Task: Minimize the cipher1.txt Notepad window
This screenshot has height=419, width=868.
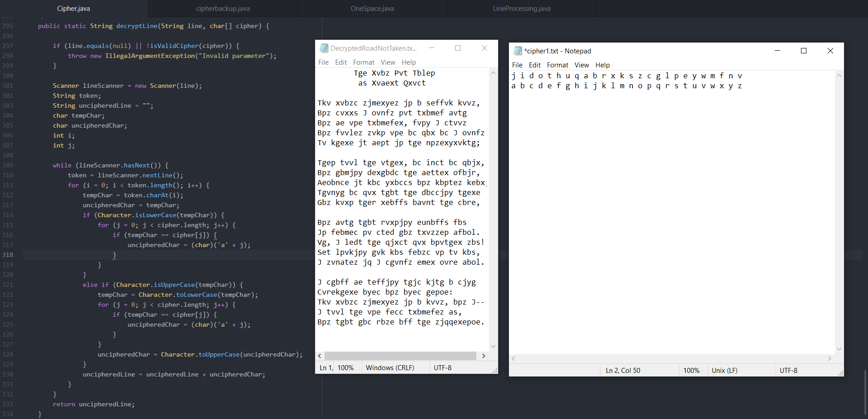Action: point(777,51)
